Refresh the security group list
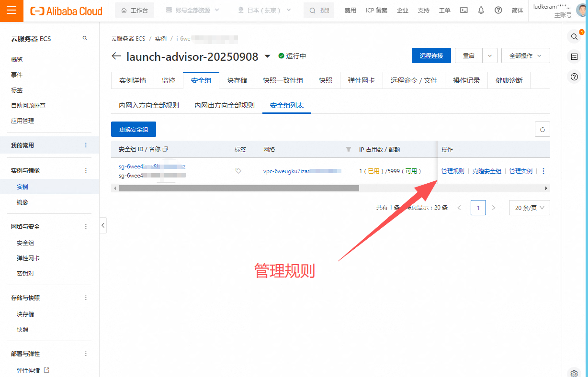Viewport: 588px width, 377px height. pos(542,129)
